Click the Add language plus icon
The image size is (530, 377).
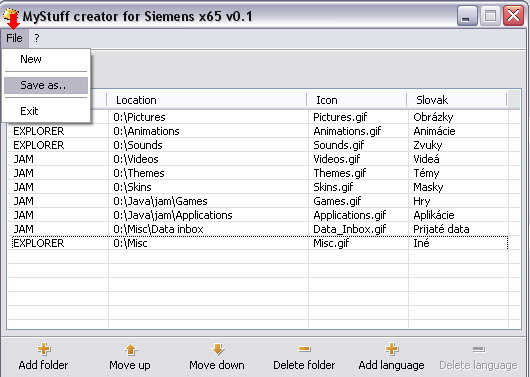coord(391,349)
